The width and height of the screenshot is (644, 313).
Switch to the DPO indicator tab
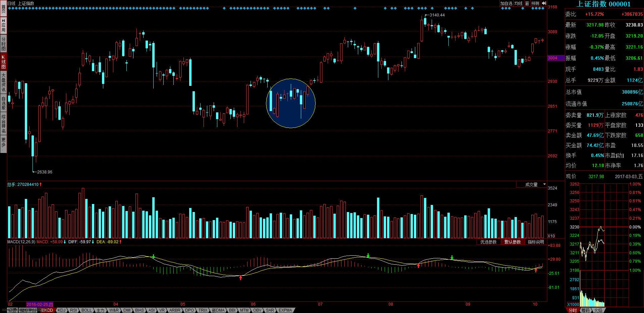(x=190, y=310)
